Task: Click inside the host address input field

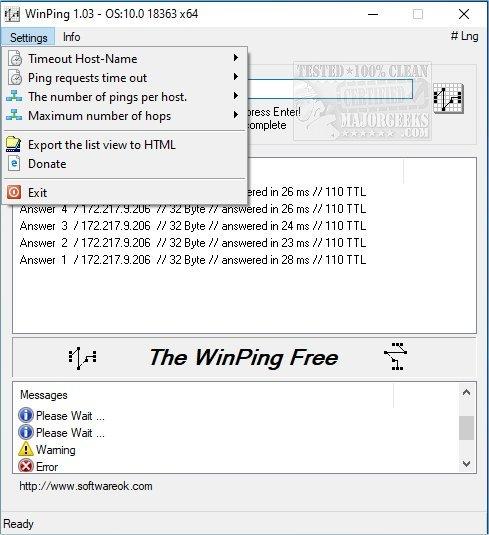Action: click(330, 90)
